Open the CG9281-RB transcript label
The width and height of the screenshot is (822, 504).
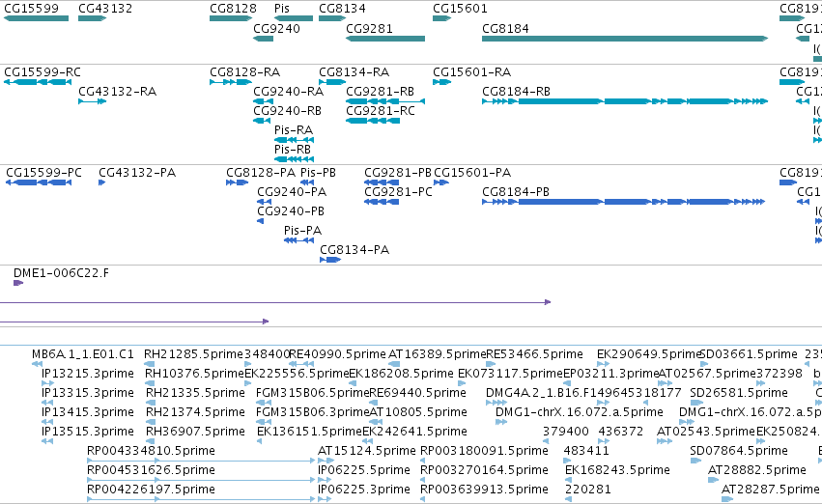click(380, 91)
